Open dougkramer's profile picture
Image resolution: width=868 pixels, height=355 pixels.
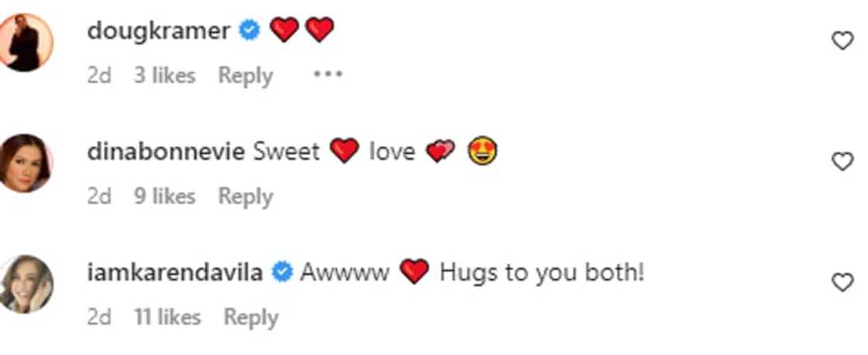point(25,43)
